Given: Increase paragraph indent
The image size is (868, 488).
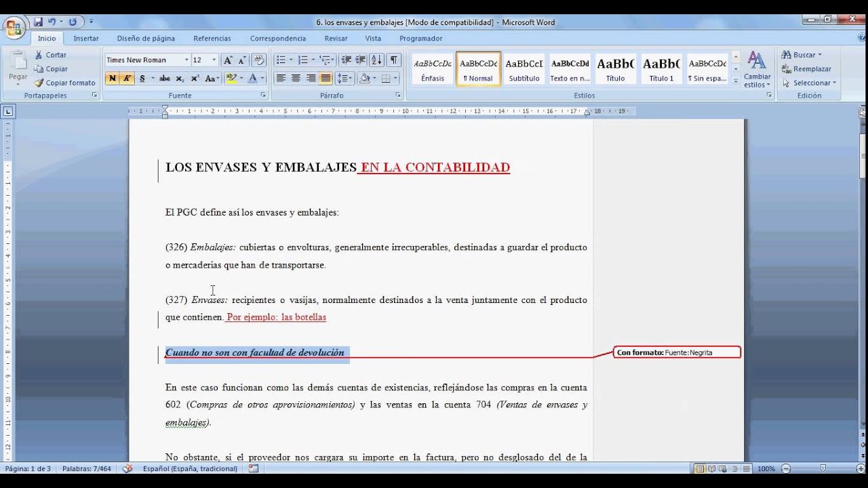Looking at the screenshot, I should 360,60.
